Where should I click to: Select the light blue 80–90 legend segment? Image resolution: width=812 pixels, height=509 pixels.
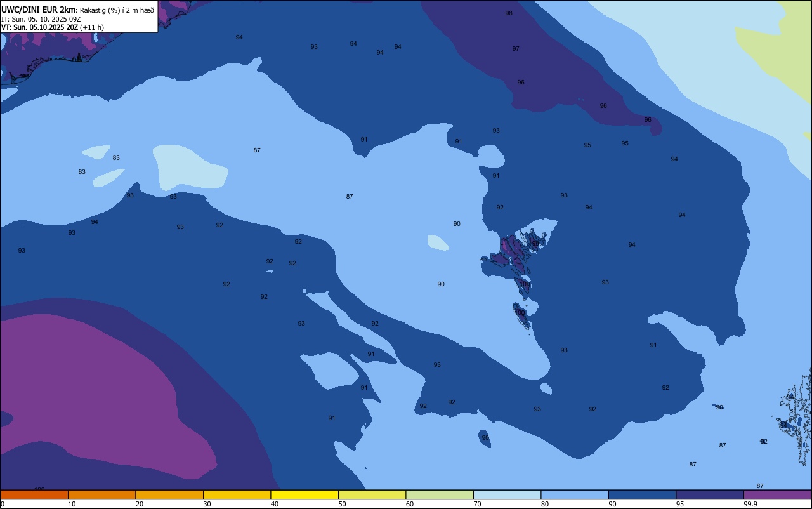click(x=575, y=494)
